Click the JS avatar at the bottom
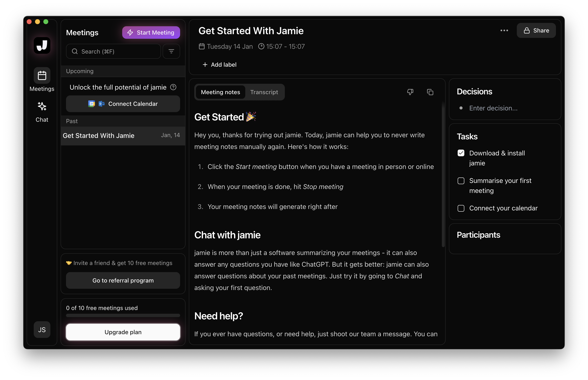588x380 pixels. point(42,330)
